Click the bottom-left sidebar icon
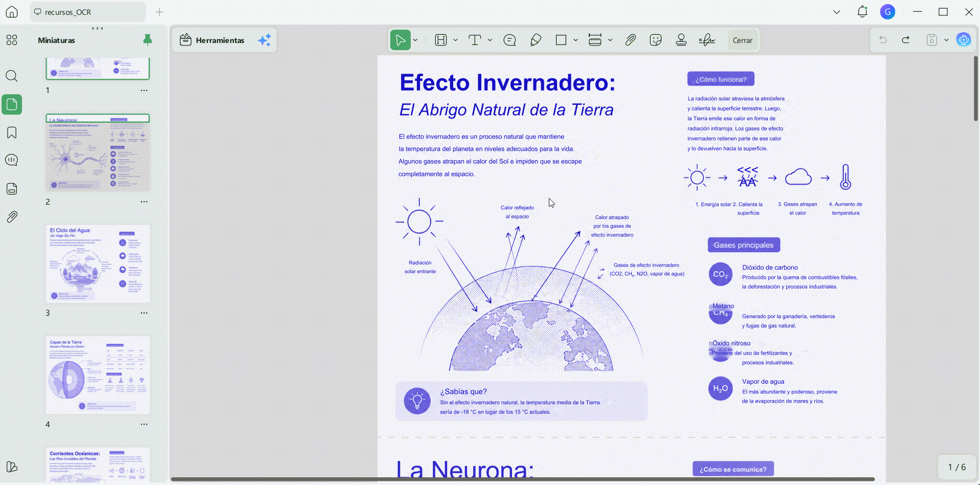This screenshot has height=485, width=980. click(12, 467)
